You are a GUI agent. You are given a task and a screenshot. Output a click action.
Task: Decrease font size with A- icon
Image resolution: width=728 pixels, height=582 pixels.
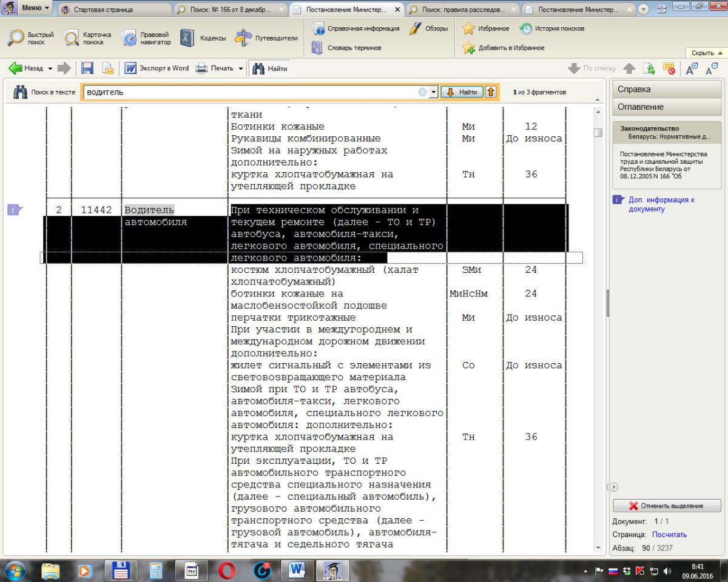click(712, 69)
